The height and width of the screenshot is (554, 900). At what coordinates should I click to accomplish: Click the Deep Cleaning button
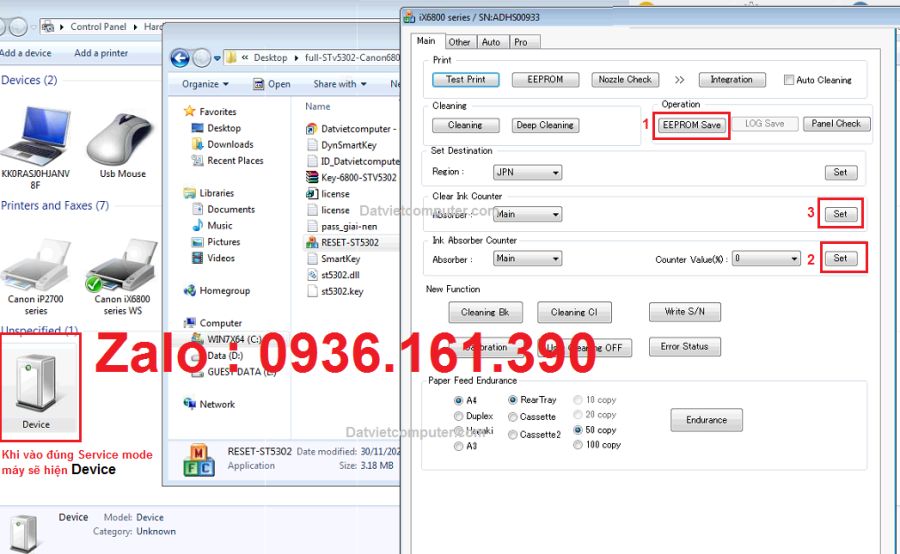545,125
